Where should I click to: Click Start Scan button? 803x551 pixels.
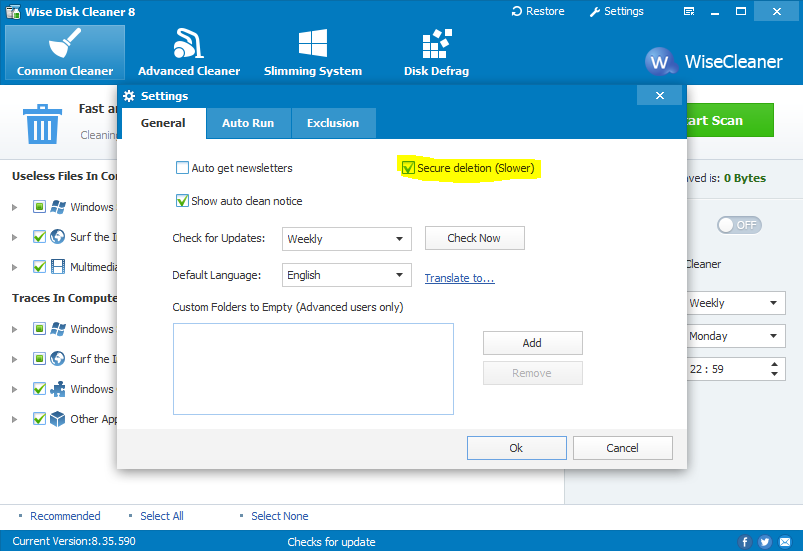tap(730, 120)
